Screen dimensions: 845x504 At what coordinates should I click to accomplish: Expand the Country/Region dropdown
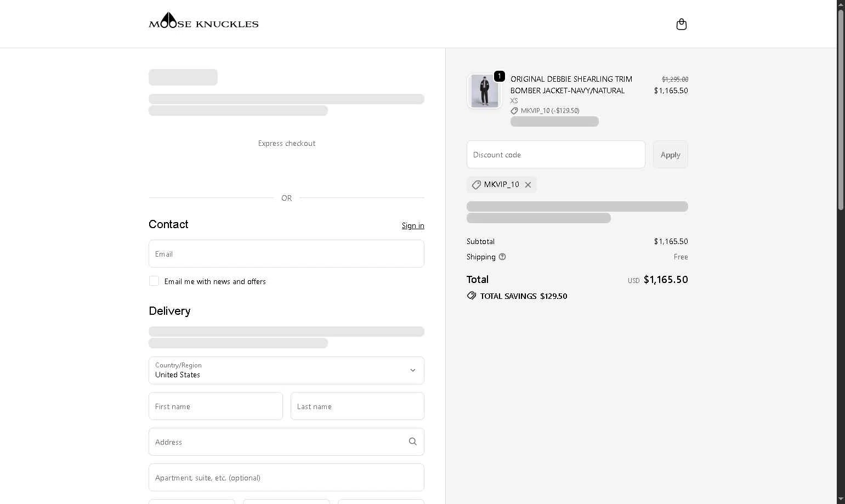(x=286, y=370)
